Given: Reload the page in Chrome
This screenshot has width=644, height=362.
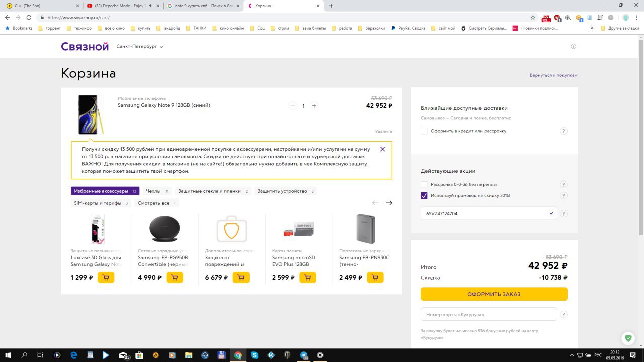Looking at the screenshot, I should click(30, 17).
